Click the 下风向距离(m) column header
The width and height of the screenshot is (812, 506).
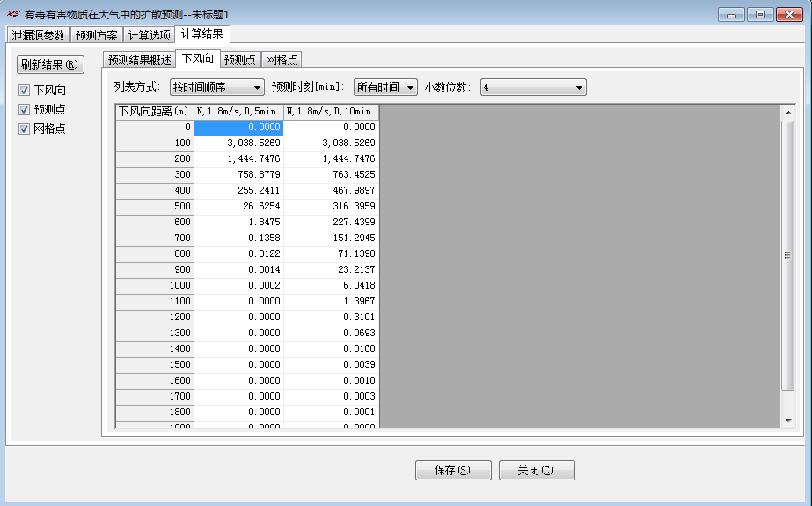154,112
